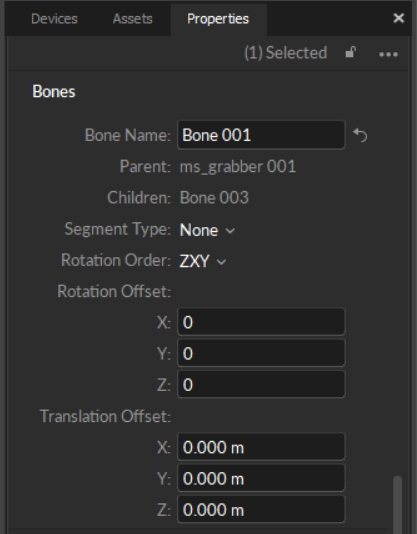
Task: Open the Rotation Order ZXY dropdown
Action: click(203, 262)
